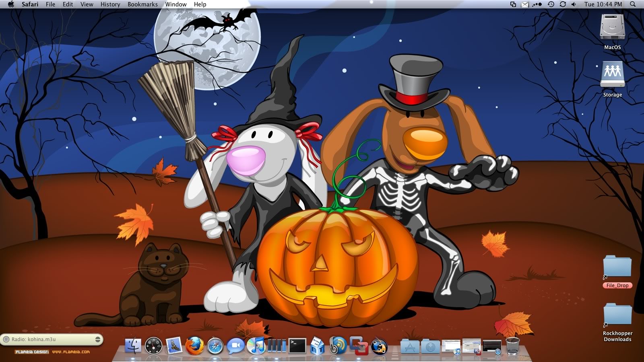Open the globe with eyes Dock icon
Viewport: 644px width, 362px height.
point(379,346)
